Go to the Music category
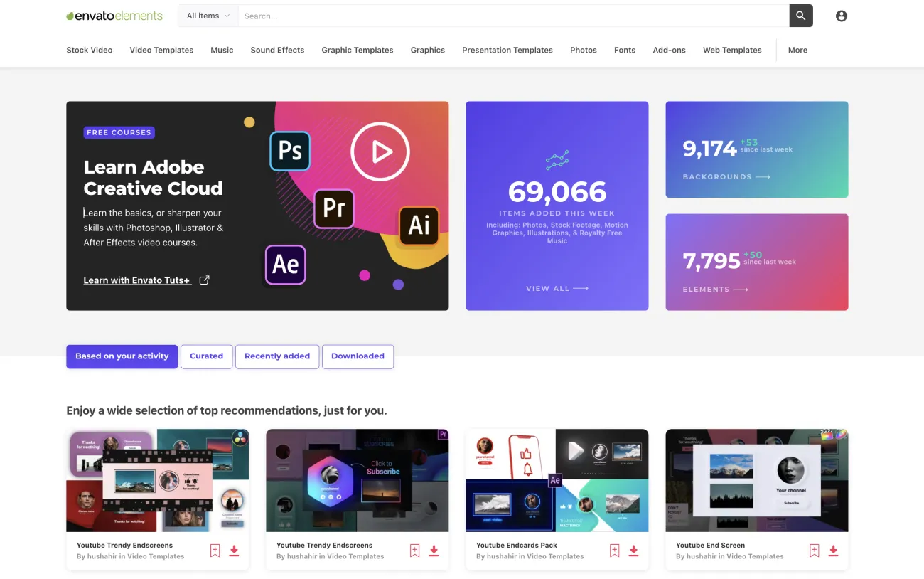The width and height of the screenshot is (924, 579). tap(222, 50)
